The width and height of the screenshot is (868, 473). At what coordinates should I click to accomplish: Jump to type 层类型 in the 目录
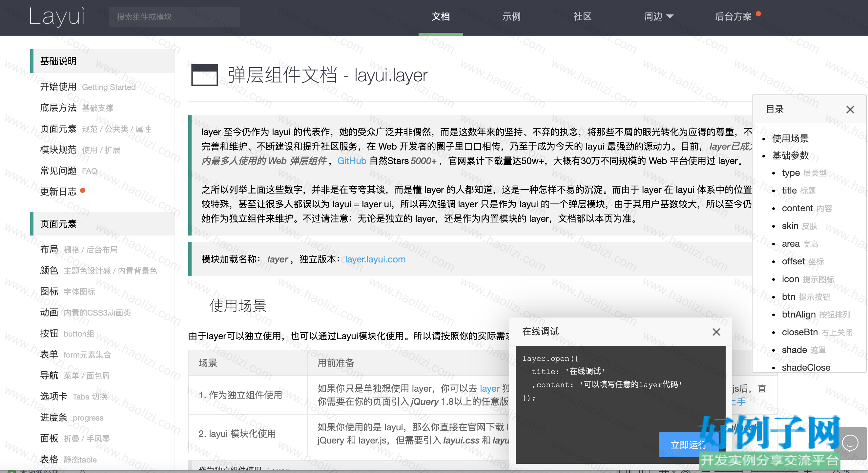click(x=804, y=173)
